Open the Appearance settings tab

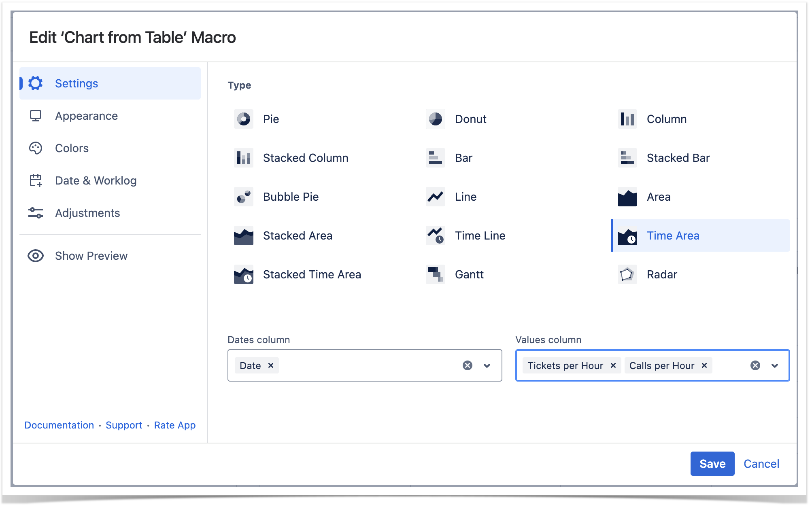[x=86, y=116]
